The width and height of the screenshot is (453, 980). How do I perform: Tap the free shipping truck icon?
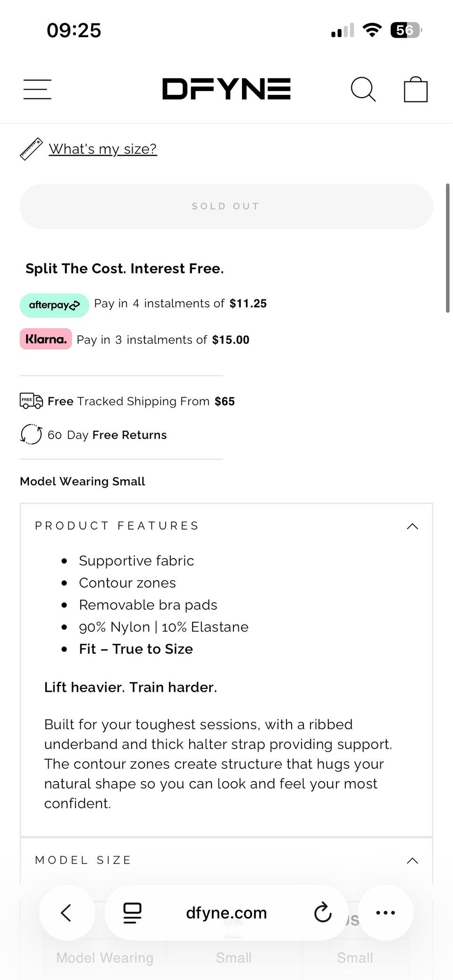(x=31, y=401)
